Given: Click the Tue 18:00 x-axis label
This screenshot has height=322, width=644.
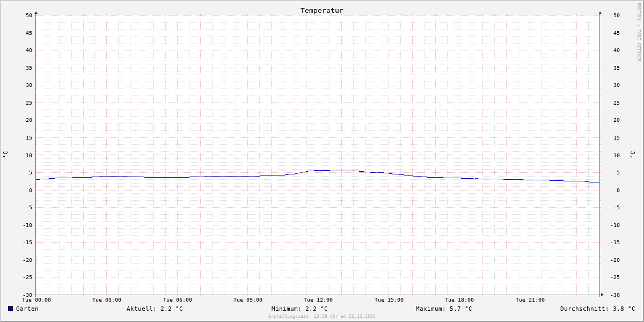Looking at the screenshot, I should 459,300.
